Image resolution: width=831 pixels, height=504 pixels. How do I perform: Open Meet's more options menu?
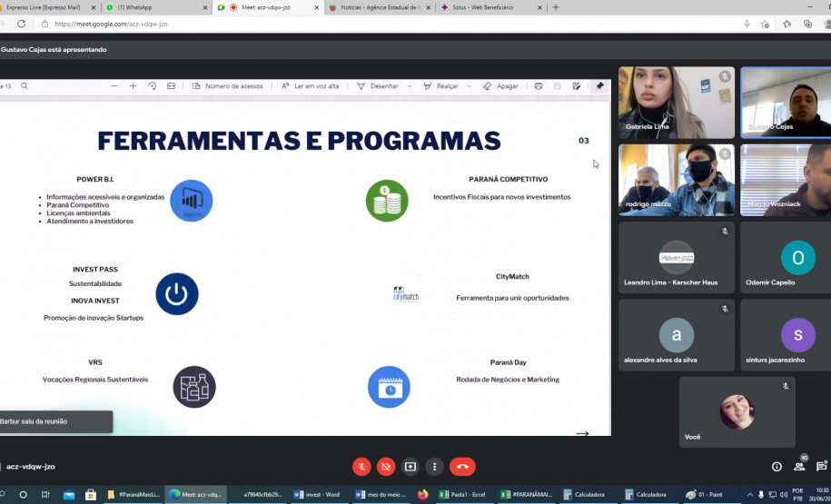(x=435, y=467)
